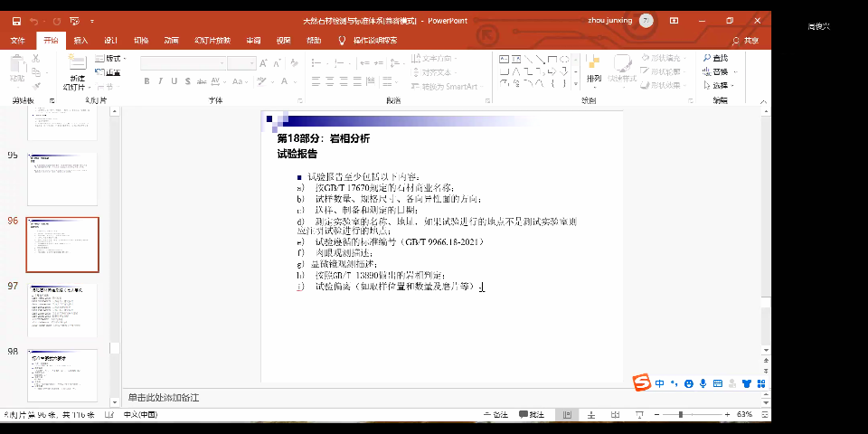
Task: Click the text highlight color pen
Action: pyautogui.click(x=262, y=81)
